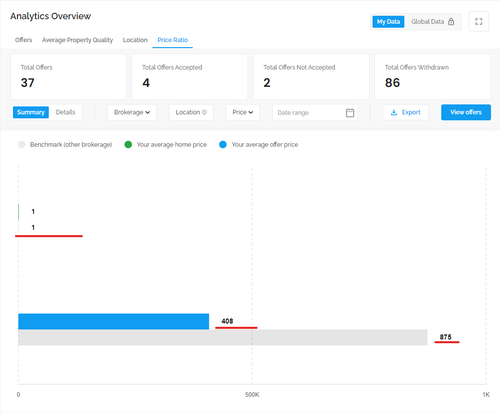Switch to Global Data view

[432, 22]
